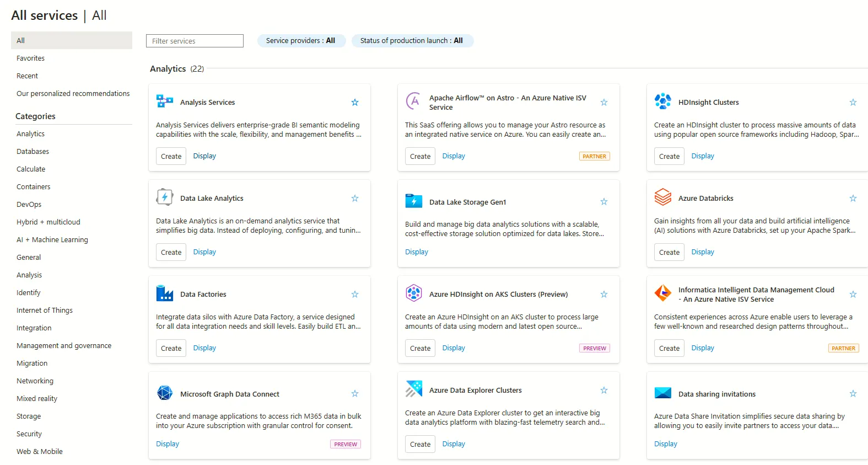Click Display under Microsoft Graph Data Connect
This screenshot has height=465, width=868.
[x=168, y=443]
